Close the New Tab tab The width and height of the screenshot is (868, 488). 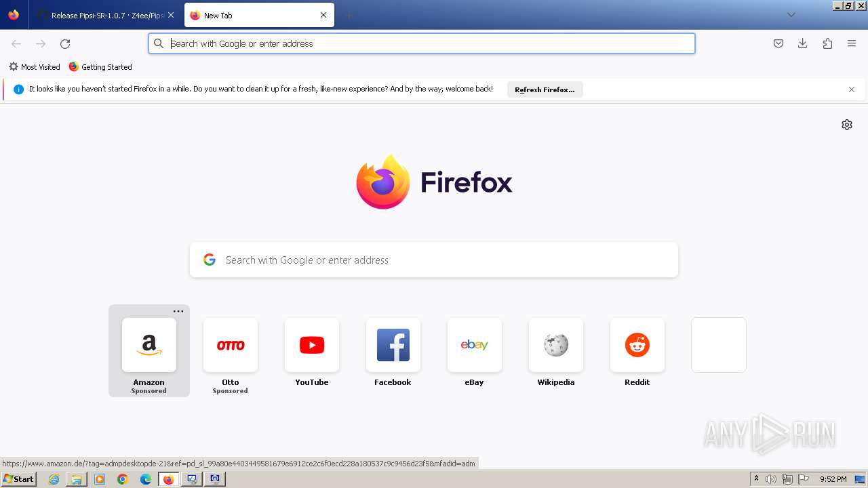(x=323, y=15)
